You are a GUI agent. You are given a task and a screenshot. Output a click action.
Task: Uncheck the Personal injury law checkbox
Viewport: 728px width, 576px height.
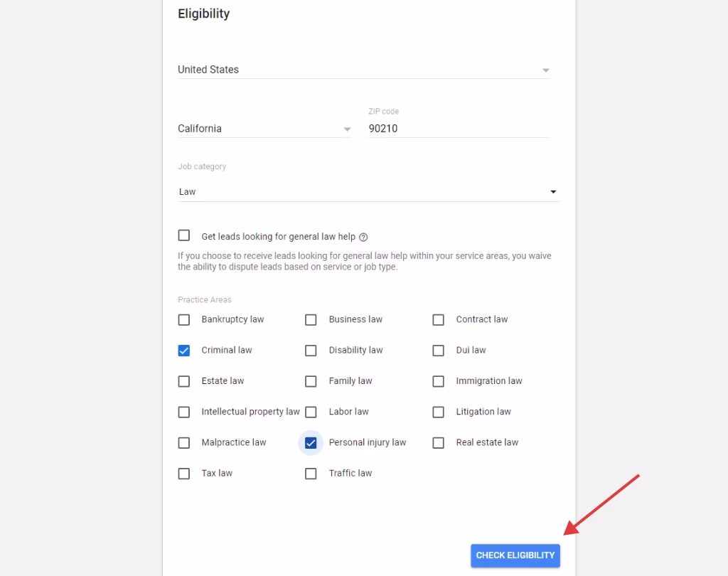[x=311, y=443]
